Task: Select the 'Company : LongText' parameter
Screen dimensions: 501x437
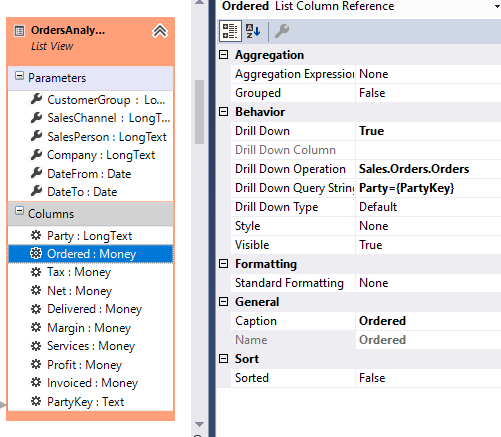Action: point(91,155)
